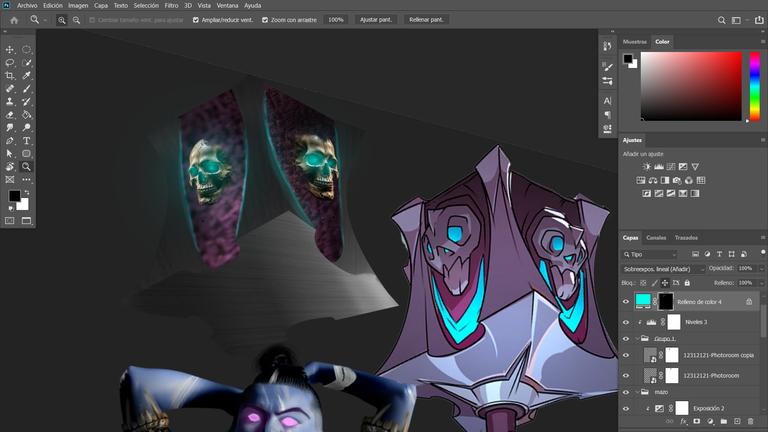768x432 pixels.
Task: Select the Elliptical Marquee tool
Action: [26, 49]
